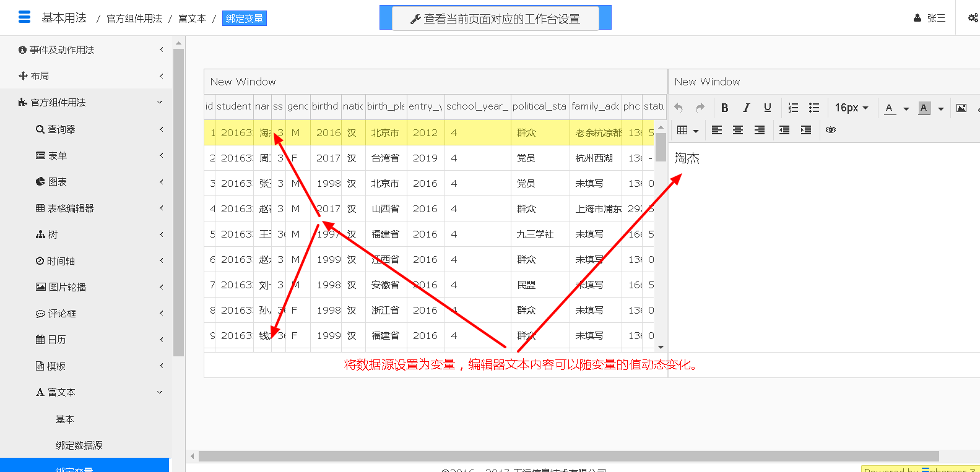Click the hamburger menu icon
The image size is (980, 472).
coord(25,17)
